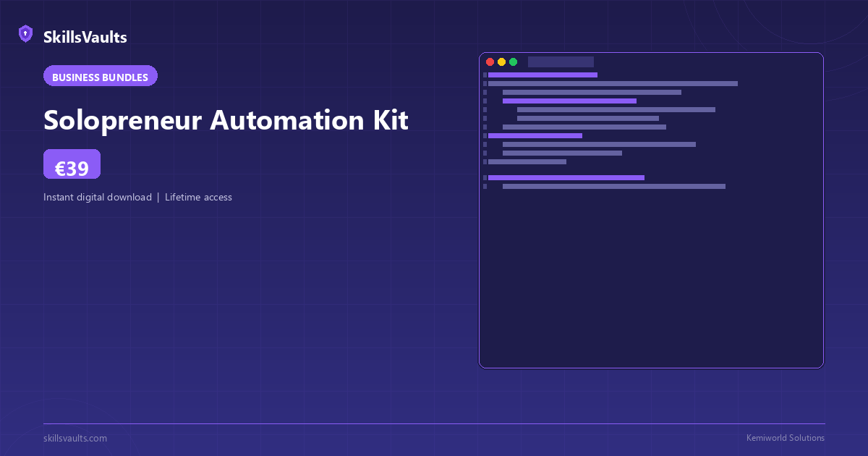Screen dimensions: 868x456
Task: Click the yellow dot in code window
Action: pyautogui.click(x=502, y=62)
